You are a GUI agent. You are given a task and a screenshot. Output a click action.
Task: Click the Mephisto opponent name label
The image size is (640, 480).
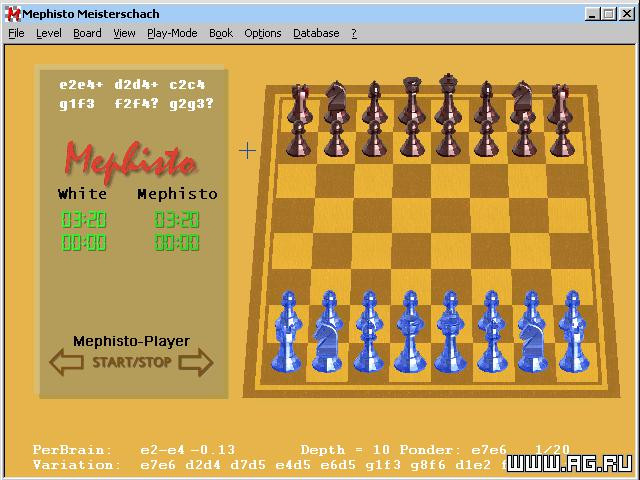pos(177,194)
